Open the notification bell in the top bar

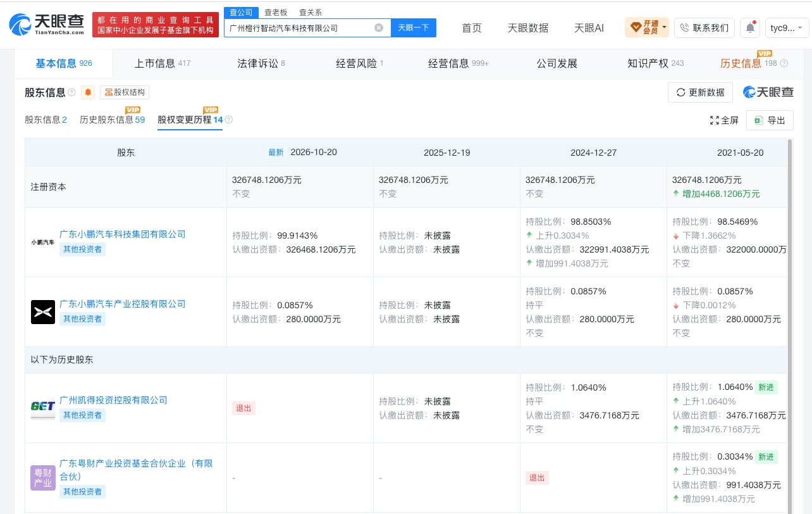point(750,28)
